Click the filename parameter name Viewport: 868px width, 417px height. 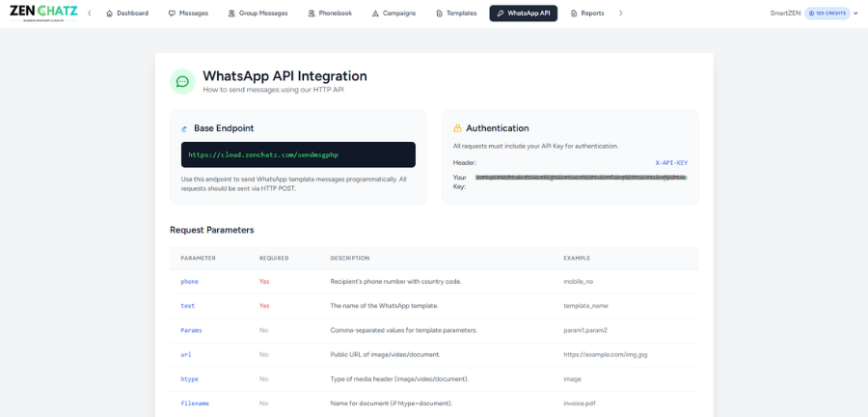pos(195,403)
